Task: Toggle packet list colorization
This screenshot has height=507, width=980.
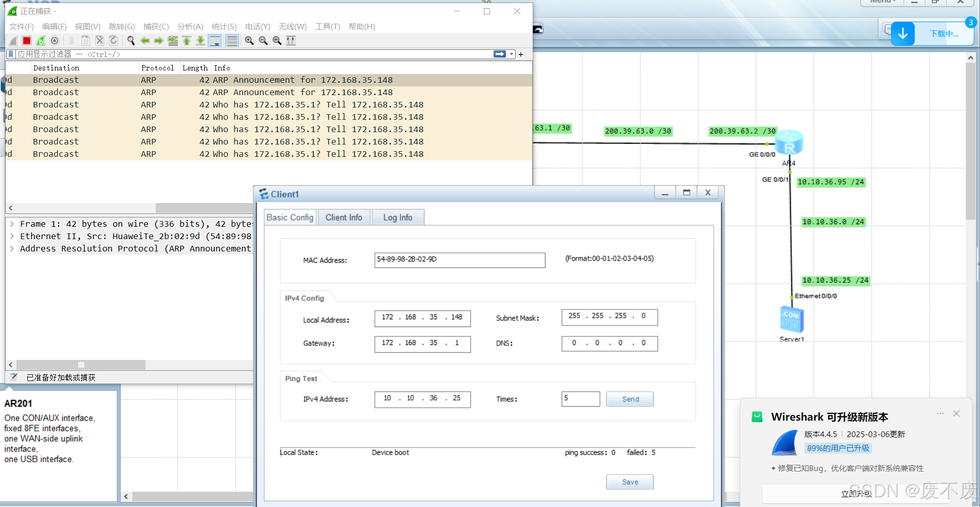Action: pyautogui.click(x=232, y=41)
